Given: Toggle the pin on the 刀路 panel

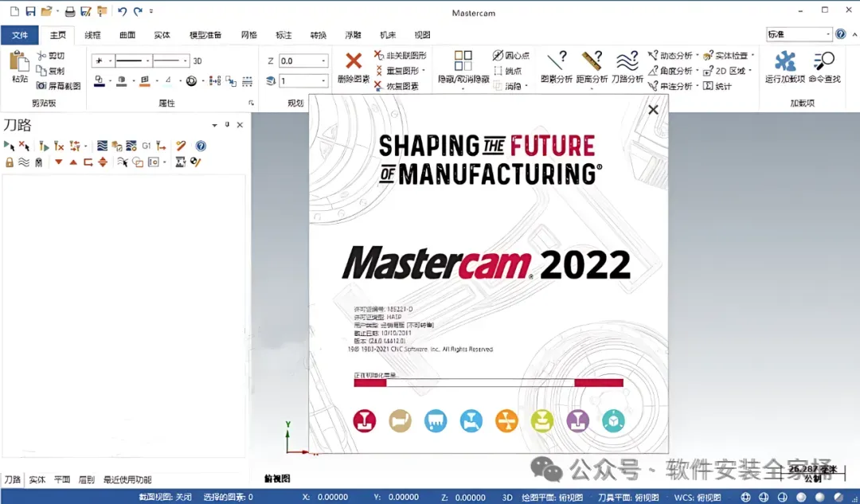Looking at the screenshot, I should click(x=227, y=124).
